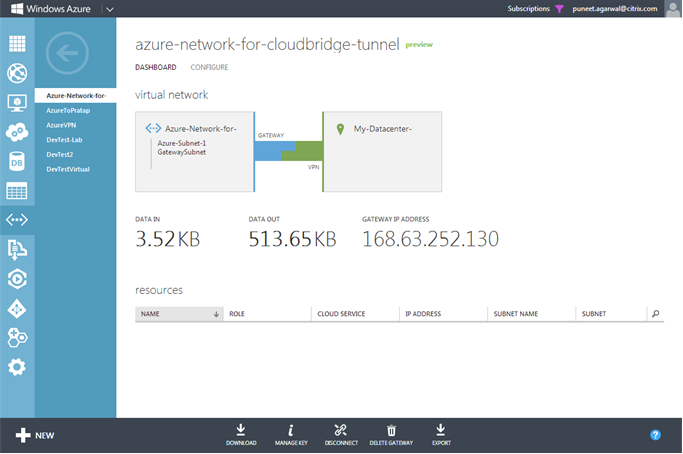Open the Cloud Services gear-cloud icon
This screenshot has width=683, height=454.
tap(17, 132)
